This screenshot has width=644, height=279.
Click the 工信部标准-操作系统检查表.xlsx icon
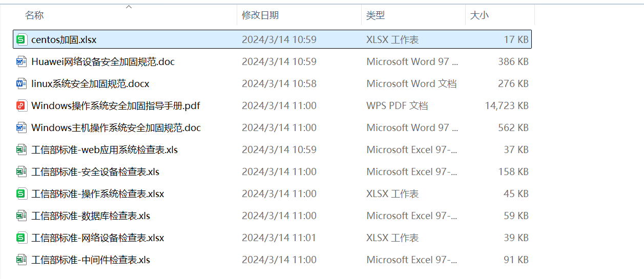point(21,194)
